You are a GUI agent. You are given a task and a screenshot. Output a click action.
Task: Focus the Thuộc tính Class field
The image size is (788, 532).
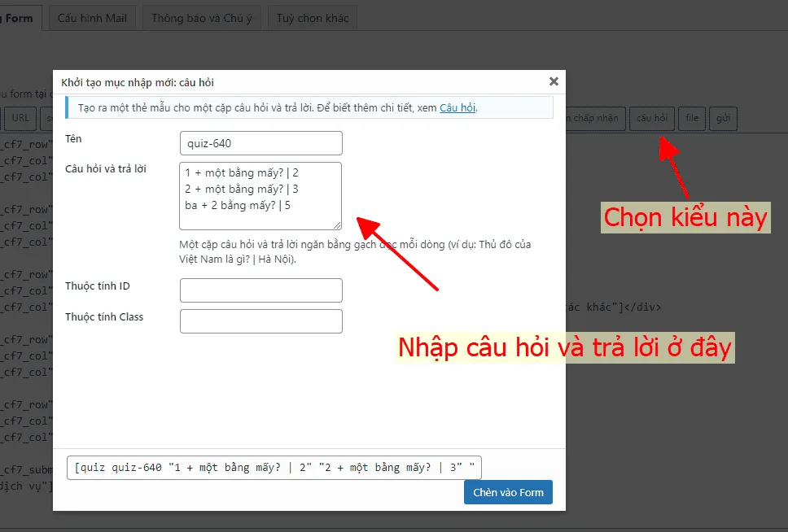coord(260,321)
